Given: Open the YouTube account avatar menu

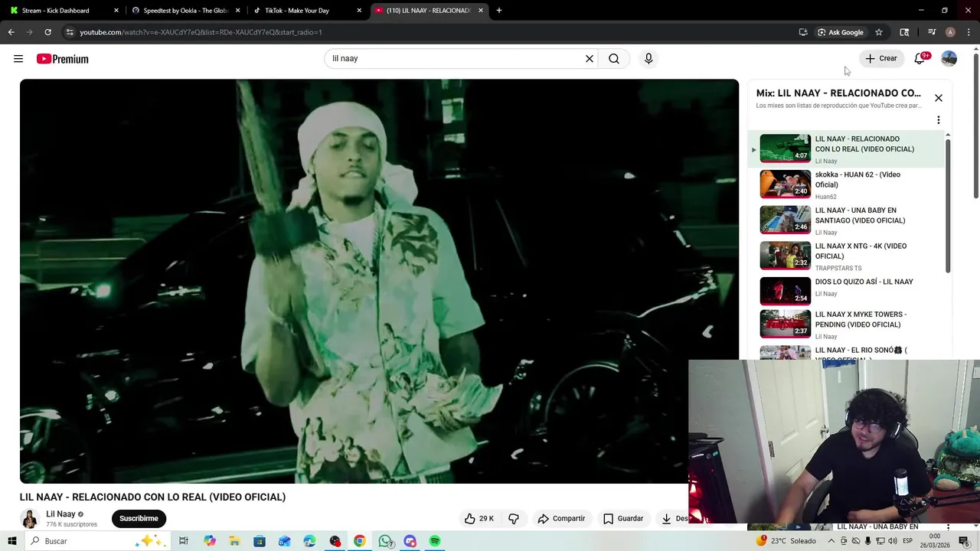Looking at the screenshot, I should [949, 59].
